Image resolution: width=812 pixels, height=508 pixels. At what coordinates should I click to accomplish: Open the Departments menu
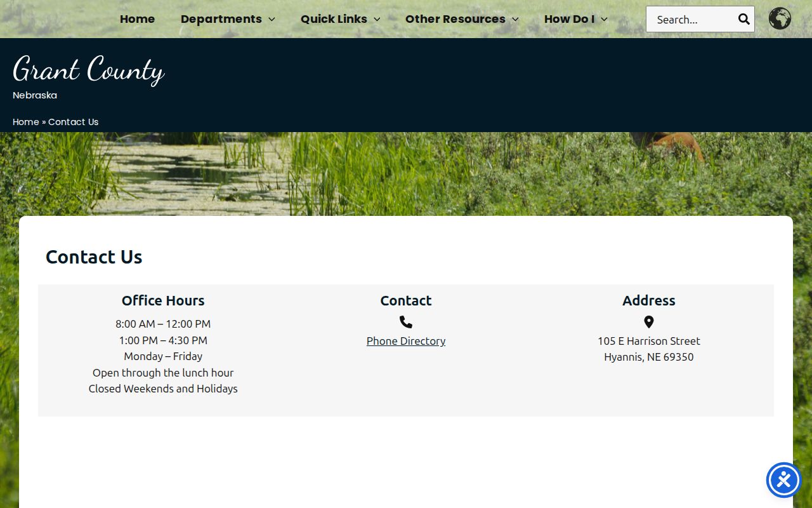pos(221,19)
